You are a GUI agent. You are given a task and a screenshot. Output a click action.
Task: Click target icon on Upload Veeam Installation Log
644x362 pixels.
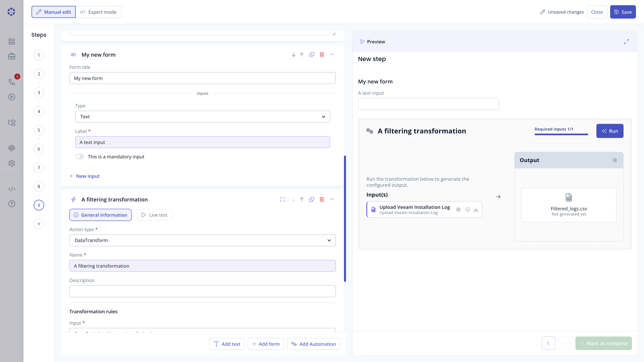[x=458, y=210]
